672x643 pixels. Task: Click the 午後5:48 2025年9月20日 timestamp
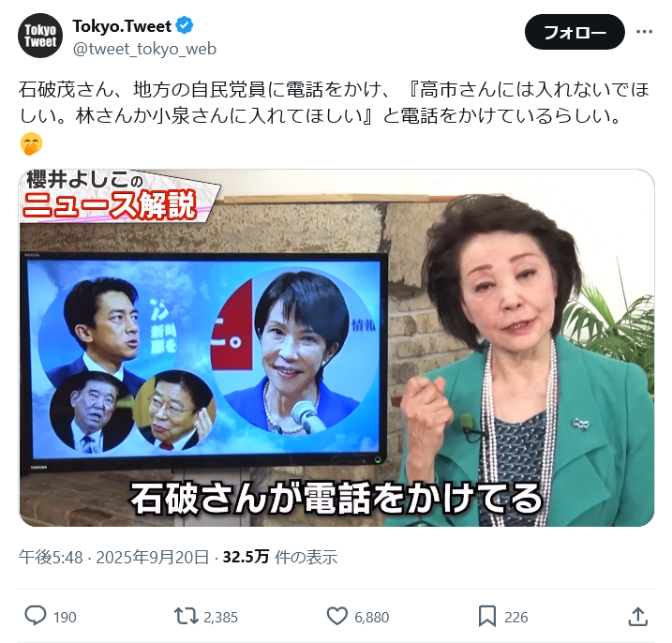click(x=113, y=557)
